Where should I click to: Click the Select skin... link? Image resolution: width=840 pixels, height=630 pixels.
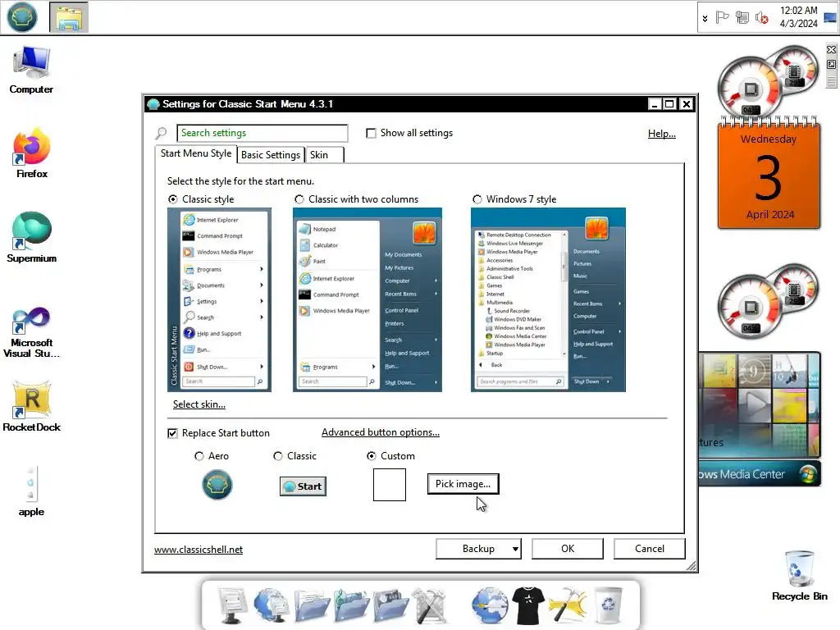tap(199, 404)
